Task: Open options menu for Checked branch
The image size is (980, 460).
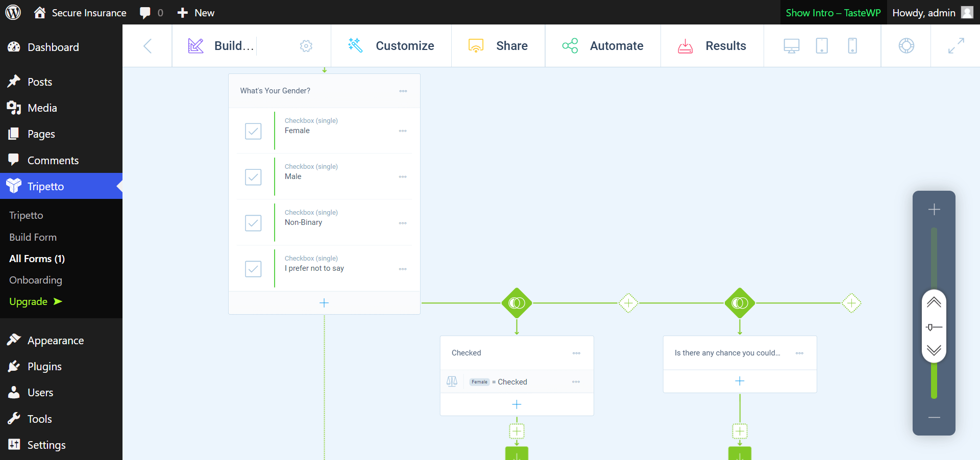Action: tap(576, 353)
